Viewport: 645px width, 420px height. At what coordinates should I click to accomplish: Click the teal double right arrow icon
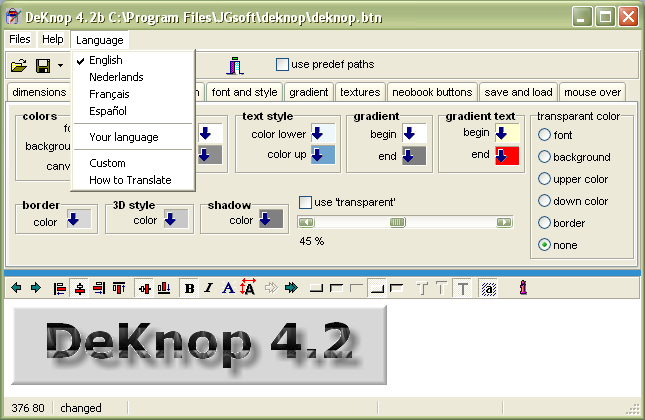coord(291,288)
